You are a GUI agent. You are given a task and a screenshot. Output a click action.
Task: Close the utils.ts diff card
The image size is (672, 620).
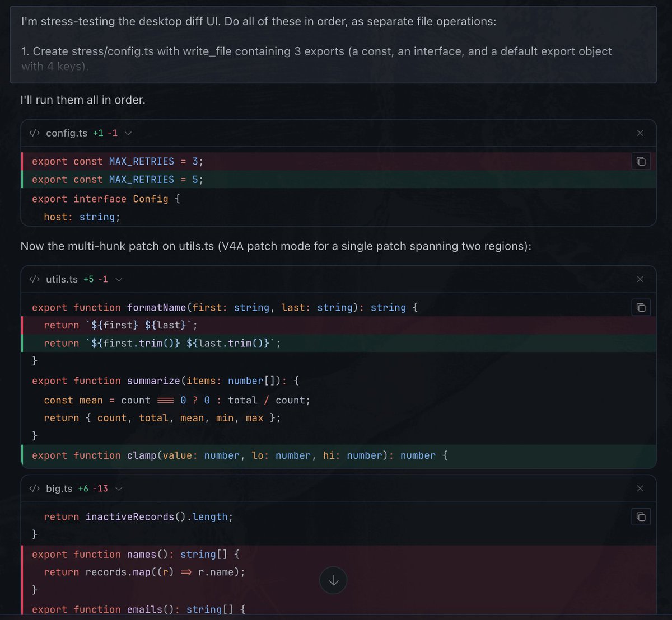click(x=640, y=279)
